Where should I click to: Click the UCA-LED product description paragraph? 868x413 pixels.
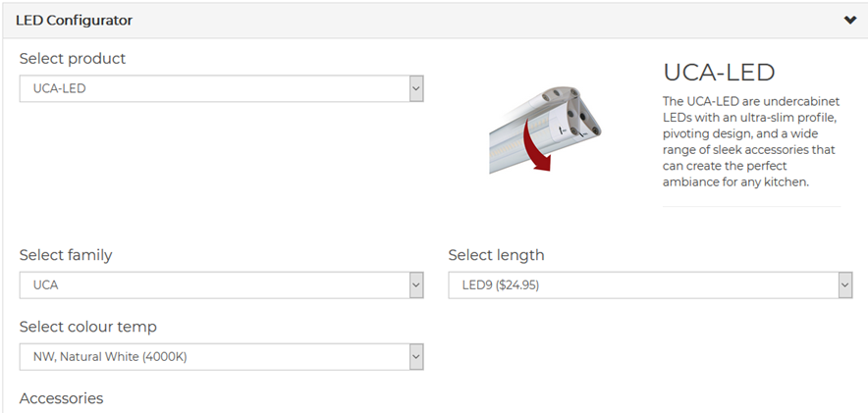(x=751, y=142)
